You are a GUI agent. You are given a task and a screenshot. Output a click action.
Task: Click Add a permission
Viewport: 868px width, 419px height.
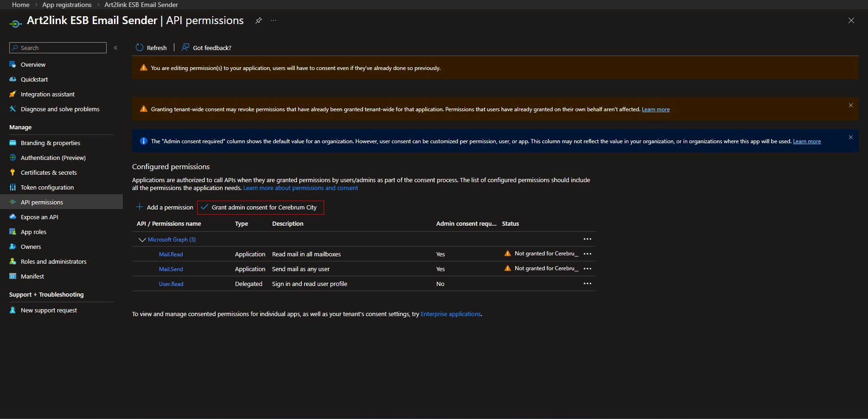165,207
